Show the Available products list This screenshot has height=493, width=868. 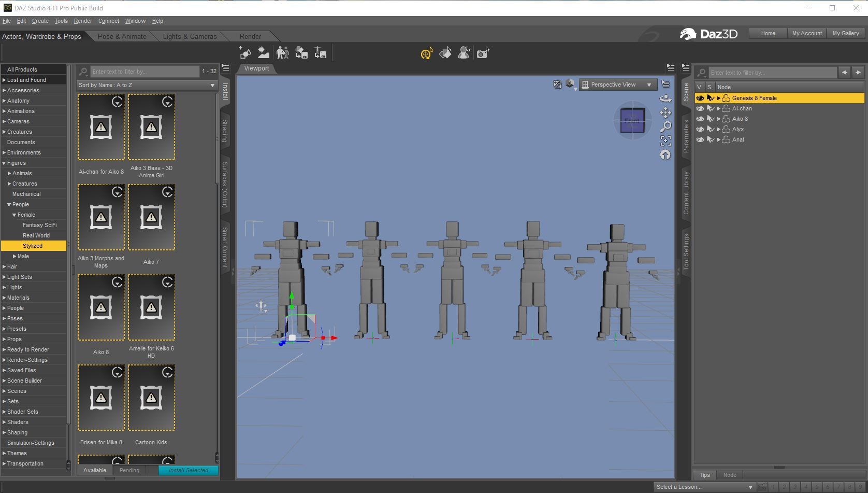(95, 470)
